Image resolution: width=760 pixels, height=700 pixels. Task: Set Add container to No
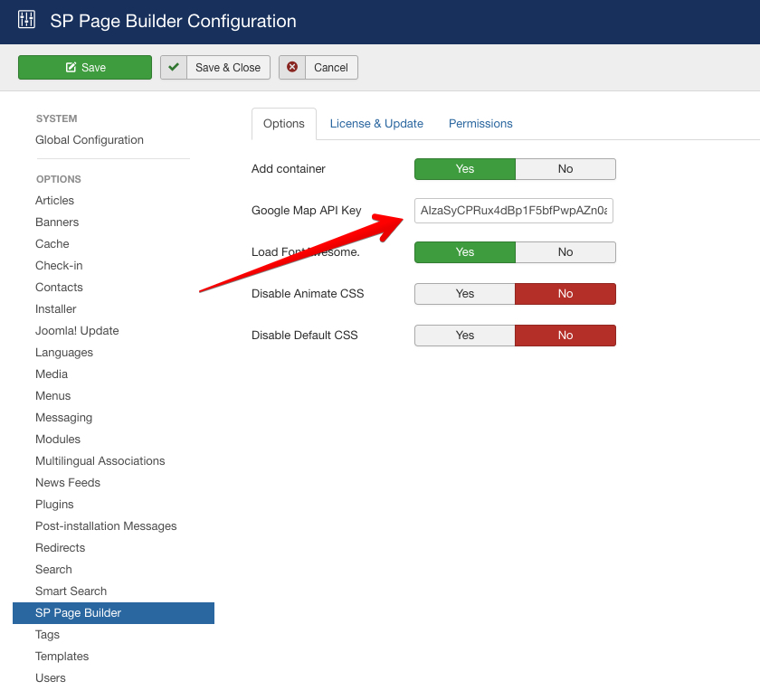(565, 169)
